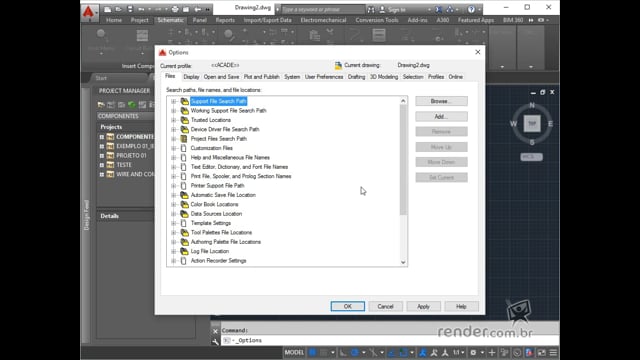This screenshot has height=360, width=640.
Task: Open the WCS coordinate system dropdown
Action: click(531, 157)
